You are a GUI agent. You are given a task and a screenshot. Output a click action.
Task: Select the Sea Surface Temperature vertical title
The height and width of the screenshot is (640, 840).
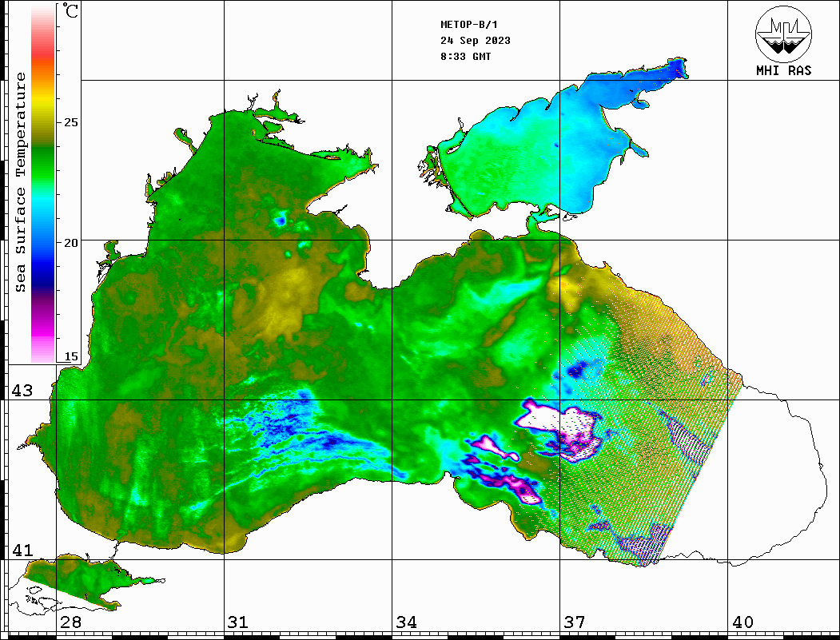click(x=21, y=182)
